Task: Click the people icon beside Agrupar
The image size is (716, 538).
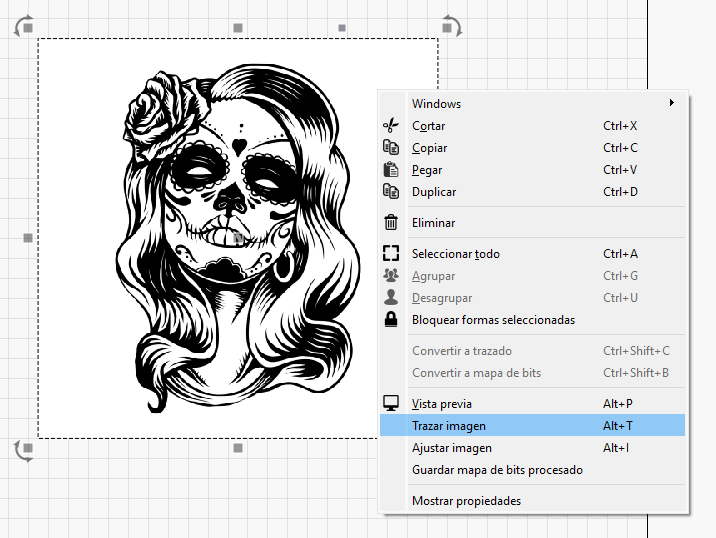Action: (x=391, y=276)
